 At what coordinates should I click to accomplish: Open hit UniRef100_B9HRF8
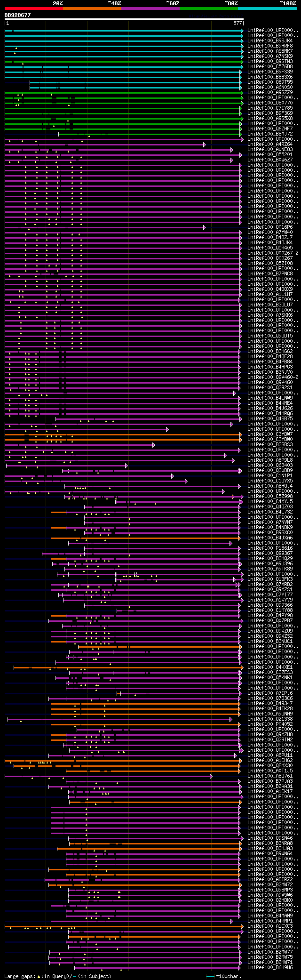click(270, 46)
